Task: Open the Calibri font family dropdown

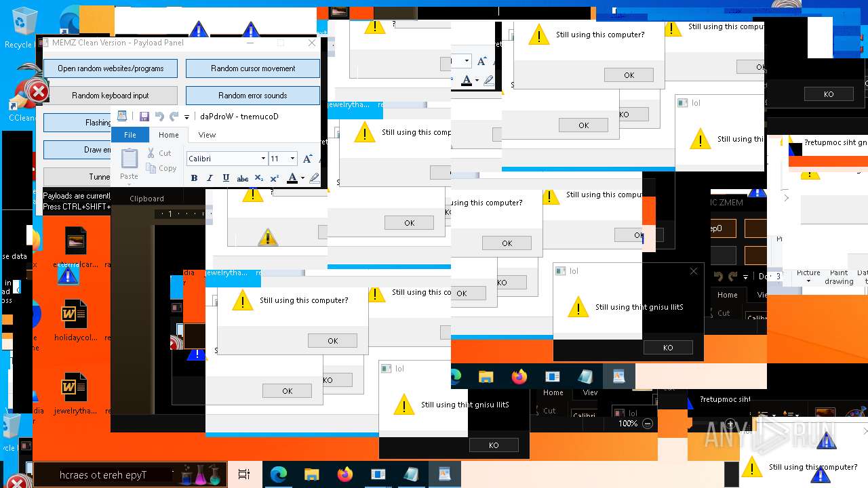Action: 263,159
